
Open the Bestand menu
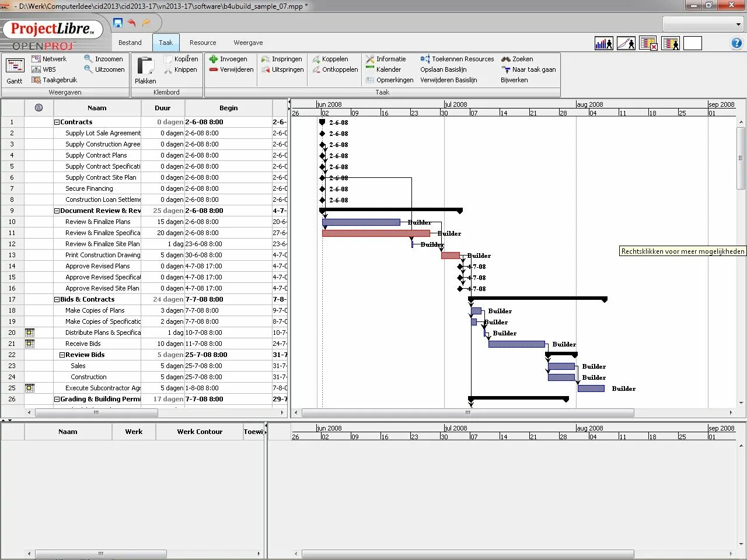130,43
